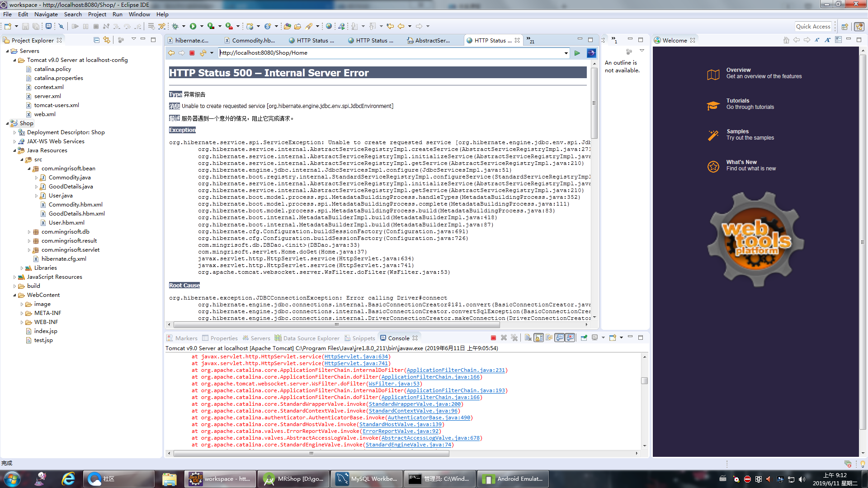Expand the com.mingrisoft.db package
The height and width of the screenshot is (488, 868).
click(29, 232)
